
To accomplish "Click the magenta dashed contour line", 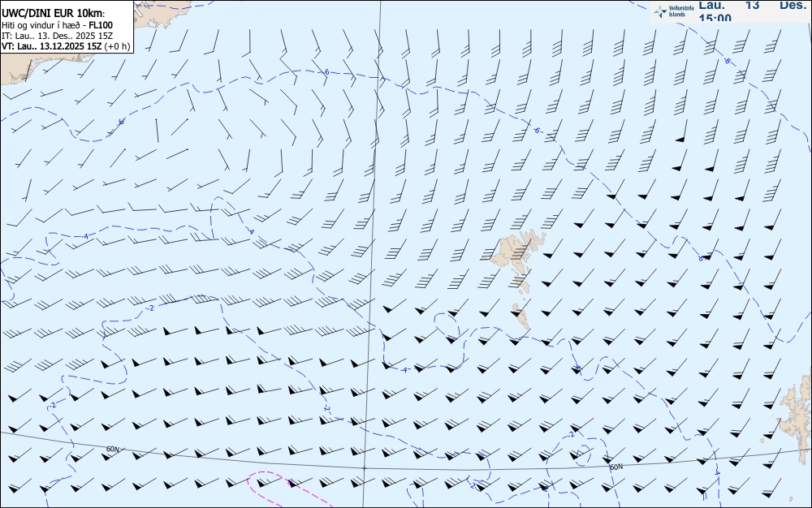I will click(x=290, y=489).
